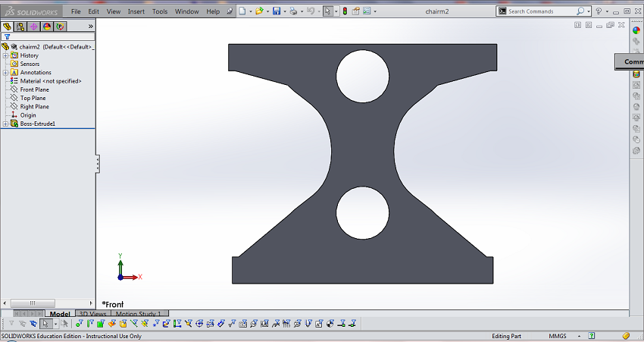Open the Search Commands dropdown arrow
The width and height of the screenshot is (644, 342).
tap(589, 11)
